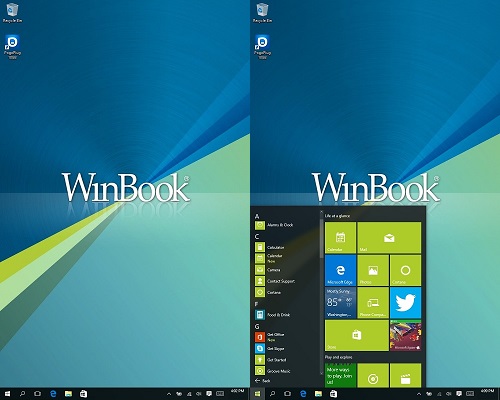The image size is (500, 400).
Task: Select Recycle Bin on the right-hand desktop
Action: coord(262,13)
